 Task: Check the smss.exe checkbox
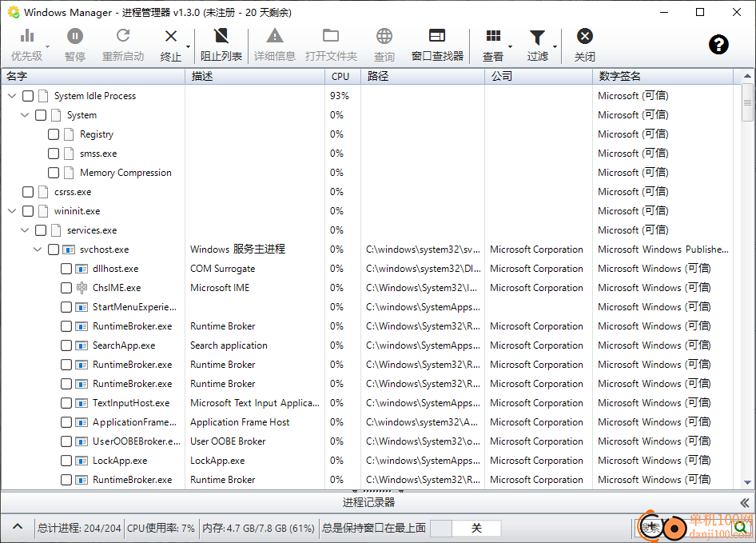(x=54, y=154)
